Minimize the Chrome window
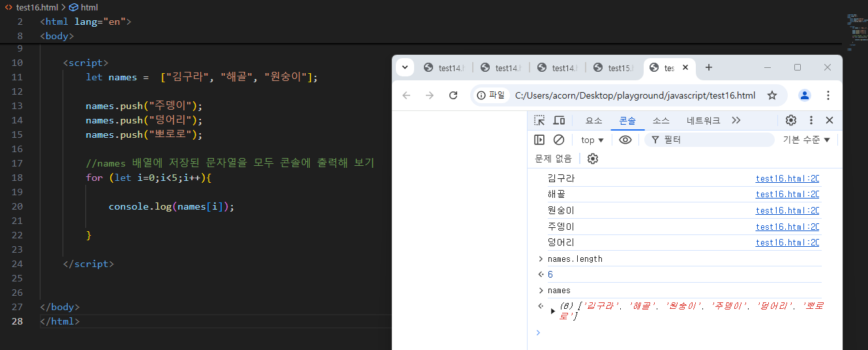The height and width of the screenshot is (350, 868). (x=767, y=67)
